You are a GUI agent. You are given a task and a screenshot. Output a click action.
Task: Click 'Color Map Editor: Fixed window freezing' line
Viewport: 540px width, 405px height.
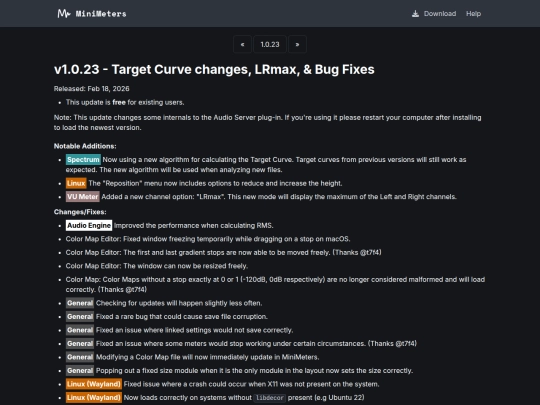[x=208, y=239]
